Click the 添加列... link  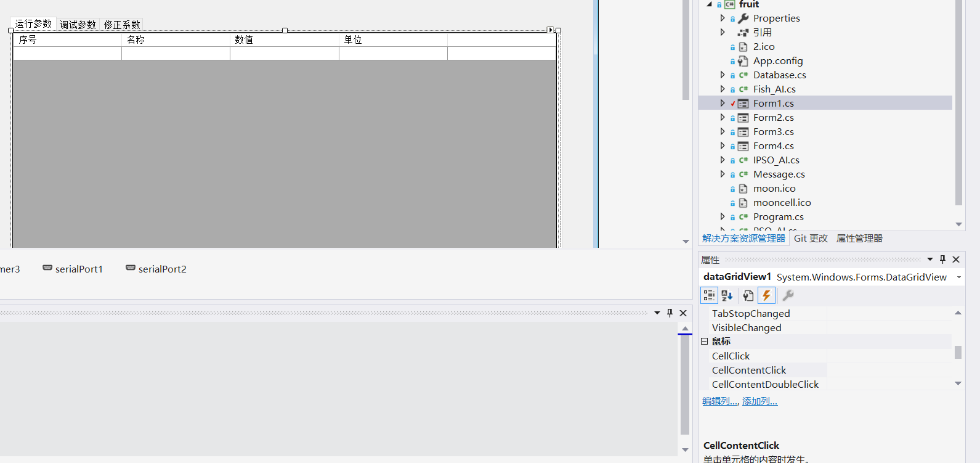click(x=759, y=401)
